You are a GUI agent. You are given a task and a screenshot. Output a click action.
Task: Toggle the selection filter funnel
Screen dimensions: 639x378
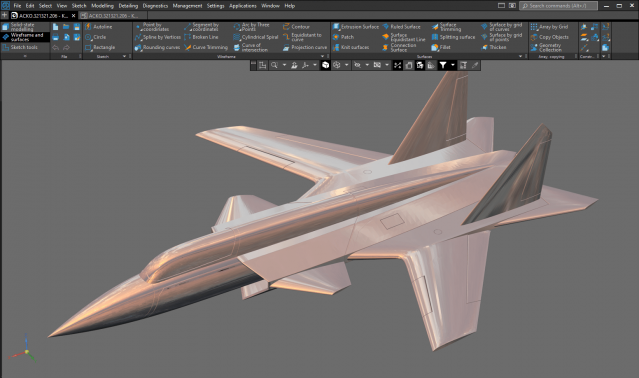pos(443,65)
